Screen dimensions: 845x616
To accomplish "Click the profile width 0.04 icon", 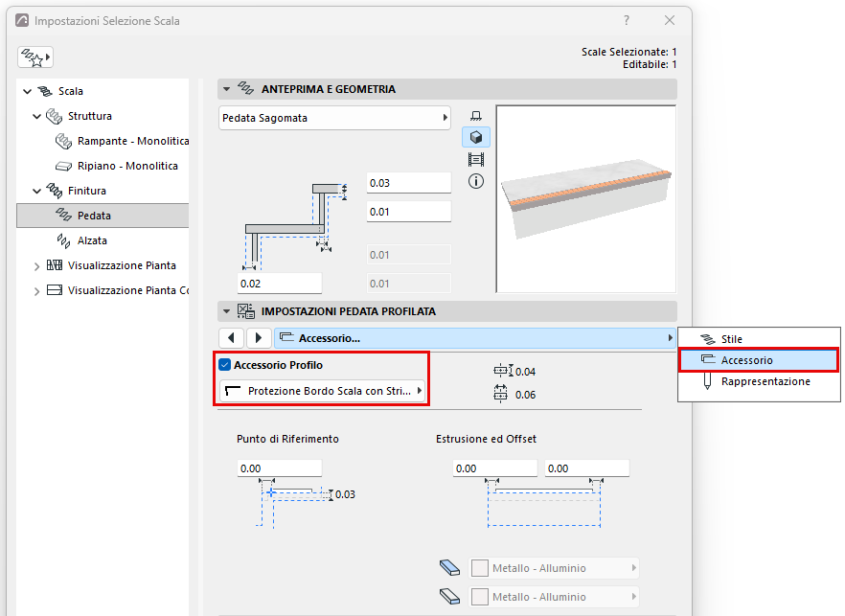I will [503, 371].
